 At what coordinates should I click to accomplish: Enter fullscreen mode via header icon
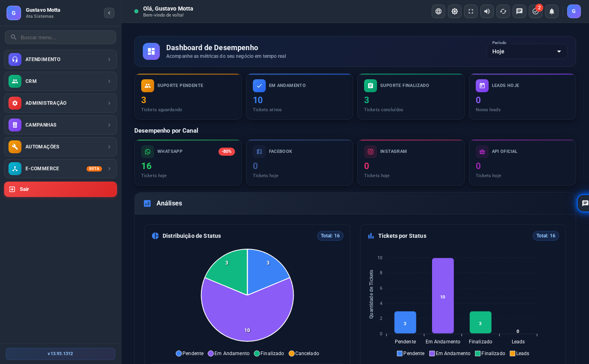pos(471,11)
